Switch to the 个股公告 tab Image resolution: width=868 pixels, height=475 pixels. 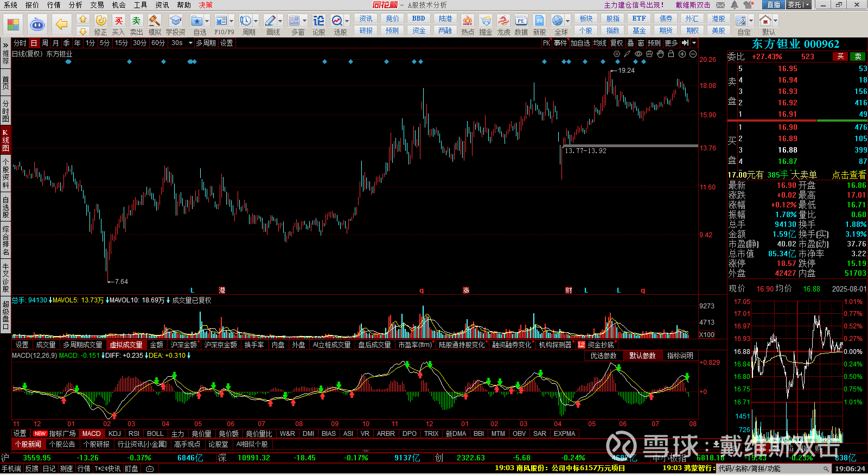62,444
